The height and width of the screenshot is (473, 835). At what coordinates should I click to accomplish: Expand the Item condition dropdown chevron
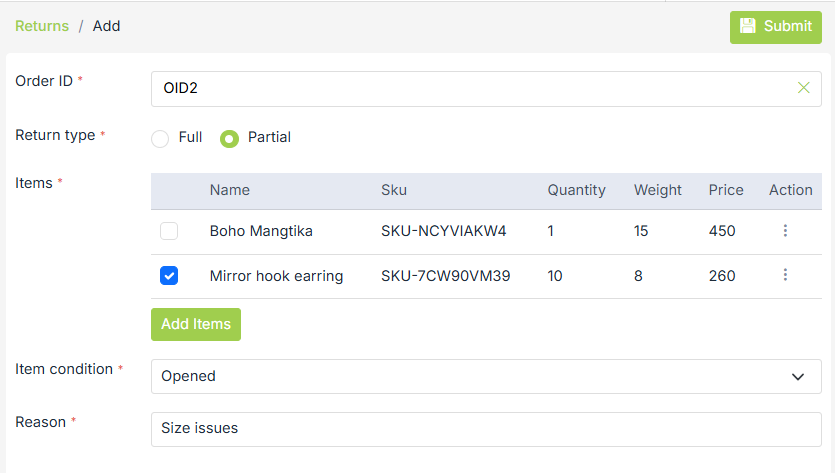pos(798,377)
